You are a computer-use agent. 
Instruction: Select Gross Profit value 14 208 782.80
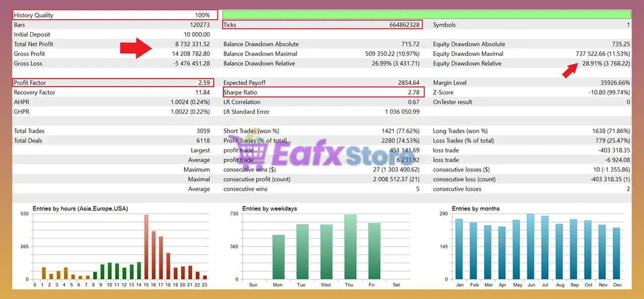pos(191,54)
